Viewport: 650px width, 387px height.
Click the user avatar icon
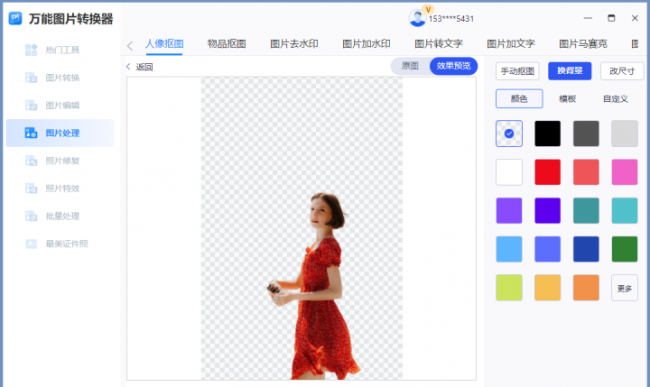point(417,18)
